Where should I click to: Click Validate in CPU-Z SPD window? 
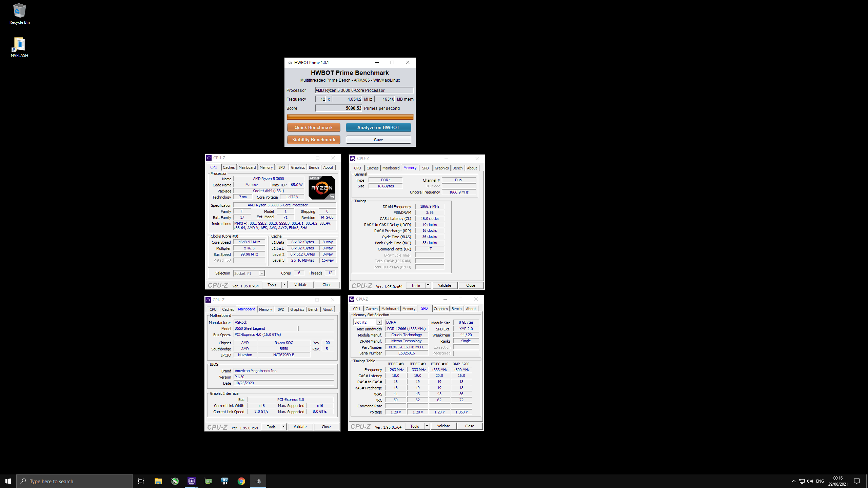pos(443,426)
